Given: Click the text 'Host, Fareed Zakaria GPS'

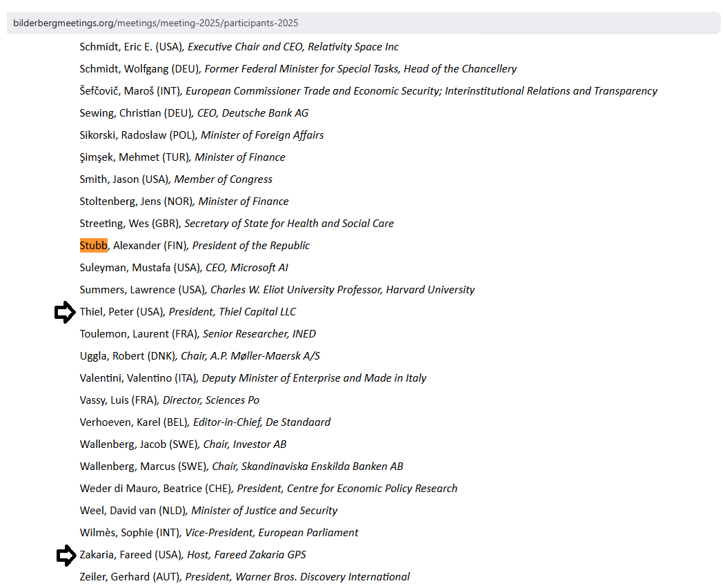Looking at the screenshot, I should tap(246, 555).
